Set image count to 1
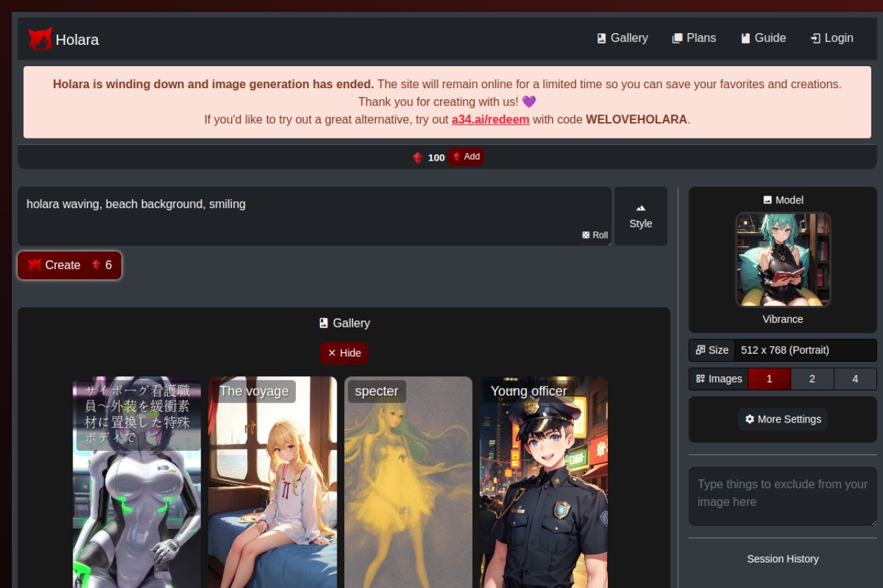Image resolution: width=883 pixels, height=588 pixels. (769, 379)
